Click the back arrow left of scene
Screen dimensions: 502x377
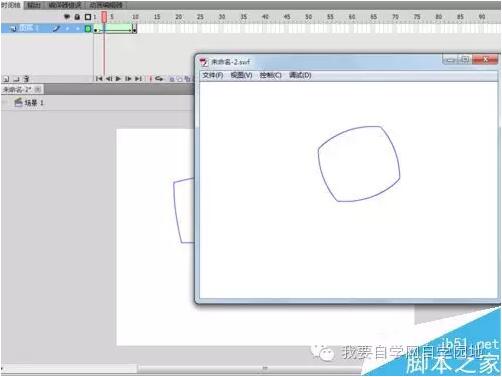(x=5, y=103)
